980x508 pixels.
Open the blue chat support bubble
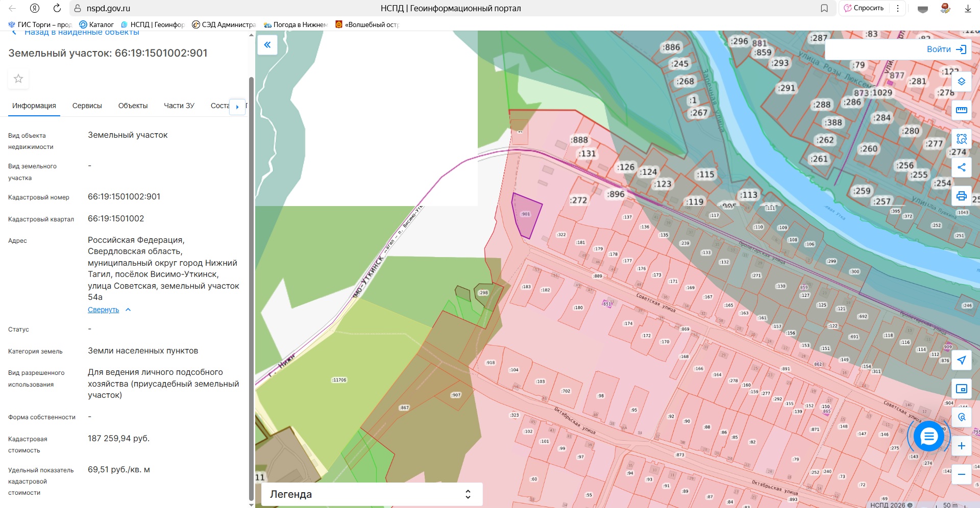pos(928,437)
